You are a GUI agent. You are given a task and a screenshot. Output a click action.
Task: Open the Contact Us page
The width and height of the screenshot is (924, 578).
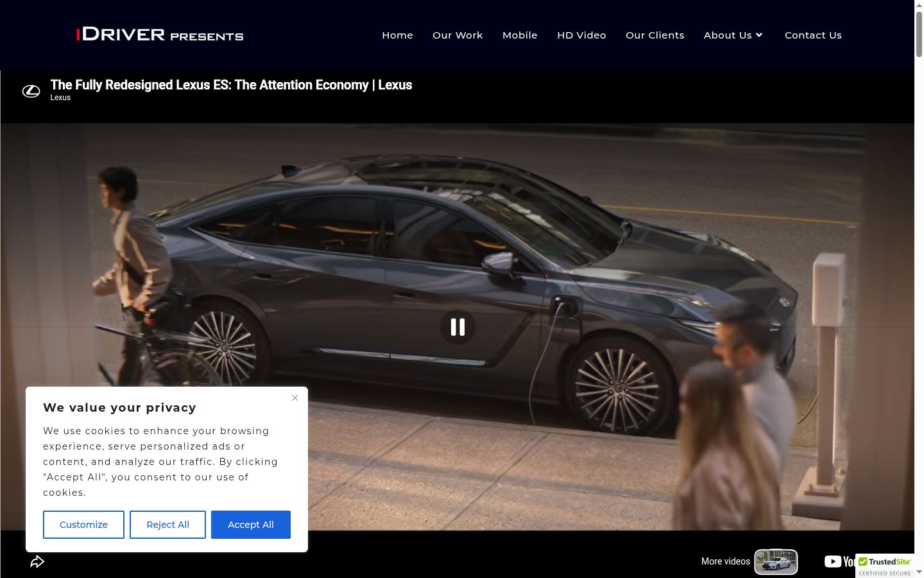pos(813,35)
